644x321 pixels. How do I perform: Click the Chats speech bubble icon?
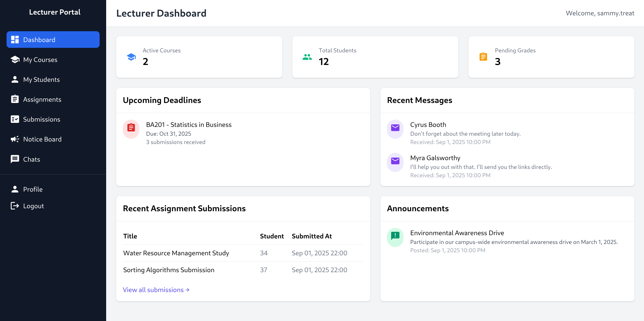(15, 159)
